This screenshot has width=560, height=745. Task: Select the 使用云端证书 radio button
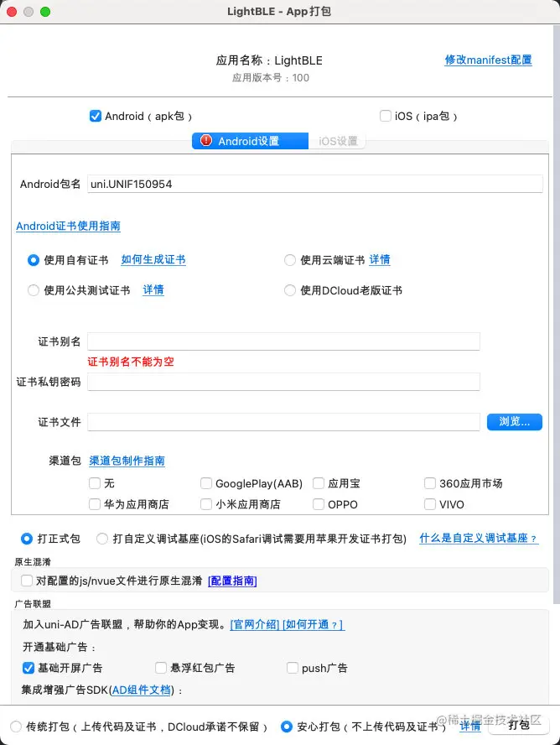pos(289,260)
